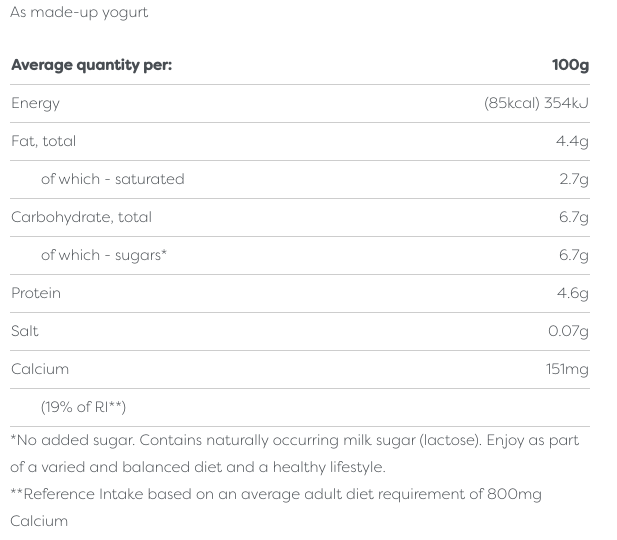This screenshot has width=617, height=540.
Task: Select the "(19% of RI**)" note
Action: (x=83, y=407)
